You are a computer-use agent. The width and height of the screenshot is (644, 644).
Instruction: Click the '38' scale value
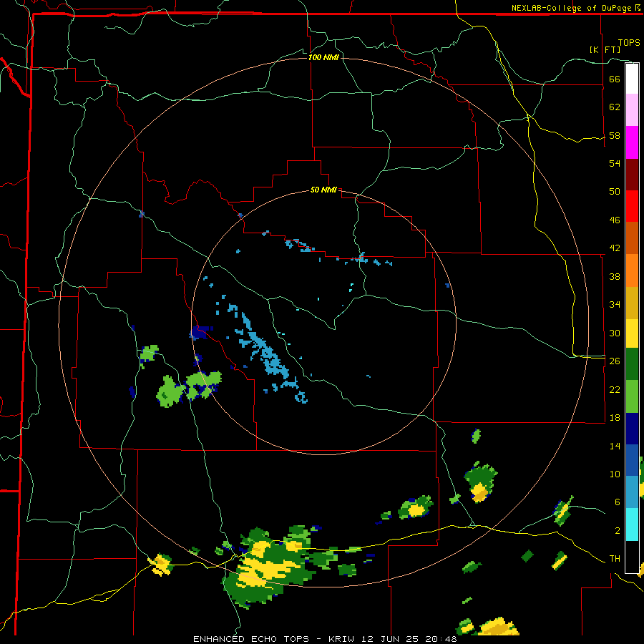click(615, 276)
